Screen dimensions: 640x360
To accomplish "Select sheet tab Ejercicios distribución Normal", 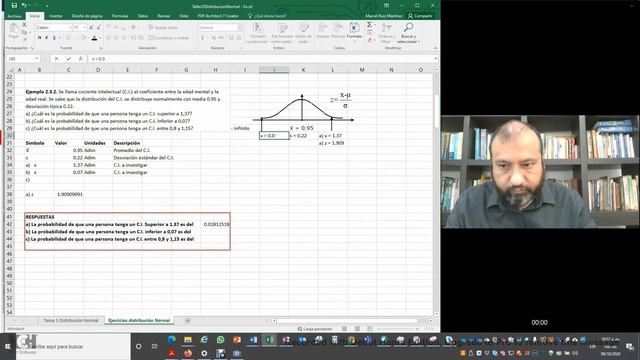I will (x=139, y=320).
